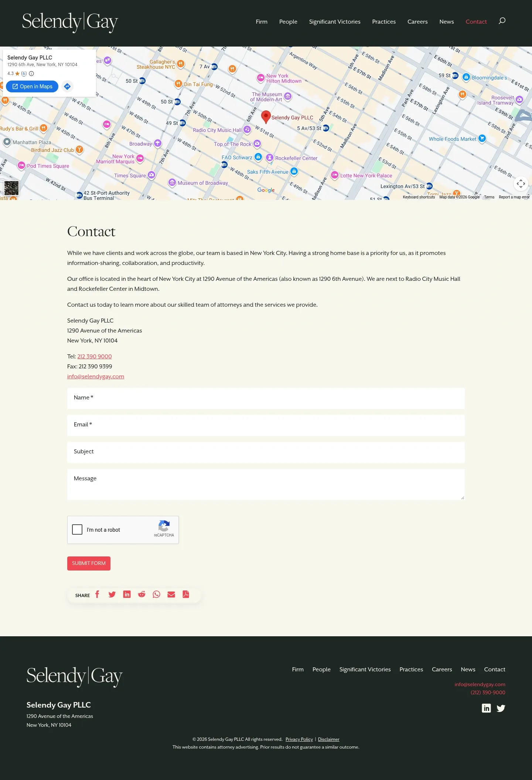Image resolution: width=532 pixels, height=780 pixels.
Task: Share the page on LinkedIn
Action: pos(127,594)
